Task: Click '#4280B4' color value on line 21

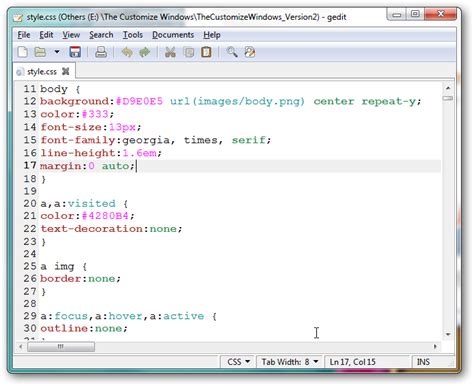Action: tap(105, 216)
